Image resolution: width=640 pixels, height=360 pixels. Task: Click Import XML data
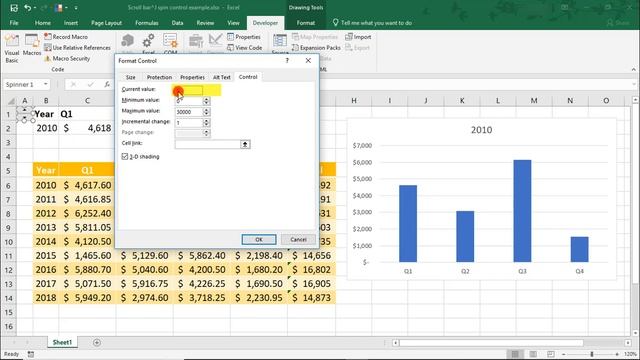coord(358,37)
